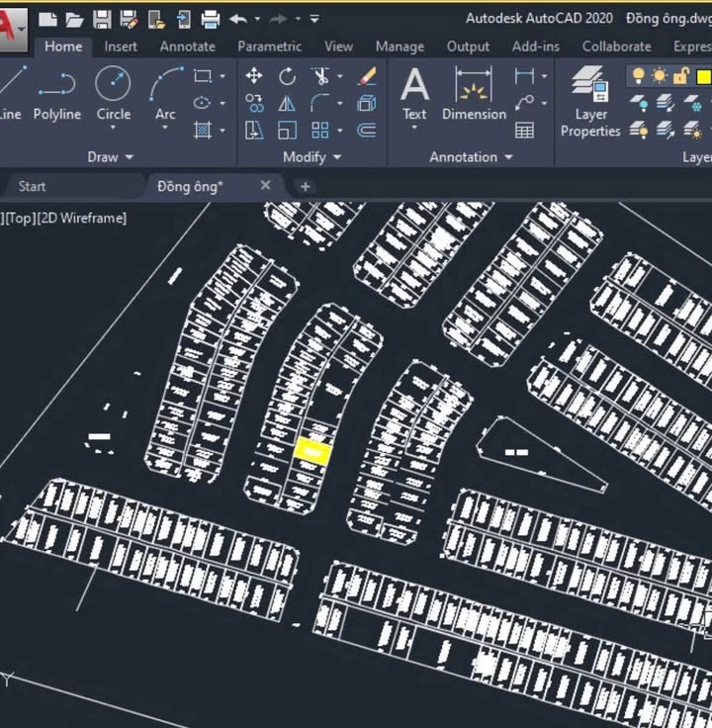Toggle layer on/off lightbulb
Screen dimensions: 712x728
tap(639, 76)
